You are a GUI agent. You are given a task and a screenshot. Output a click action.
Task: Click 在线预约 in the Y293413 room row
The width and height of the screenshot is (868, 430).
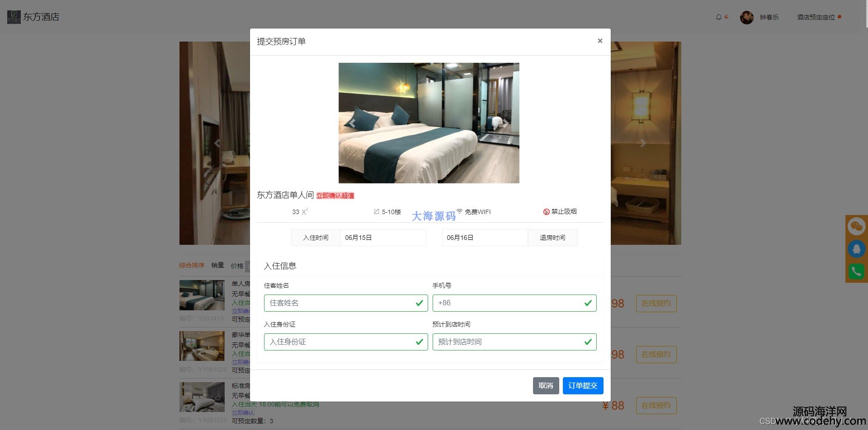(x=656, y=304)
